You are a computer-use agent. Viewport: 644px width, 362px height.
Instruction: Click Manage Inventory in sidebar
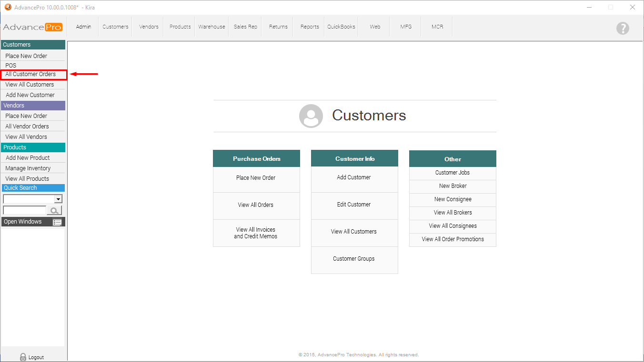28,168
